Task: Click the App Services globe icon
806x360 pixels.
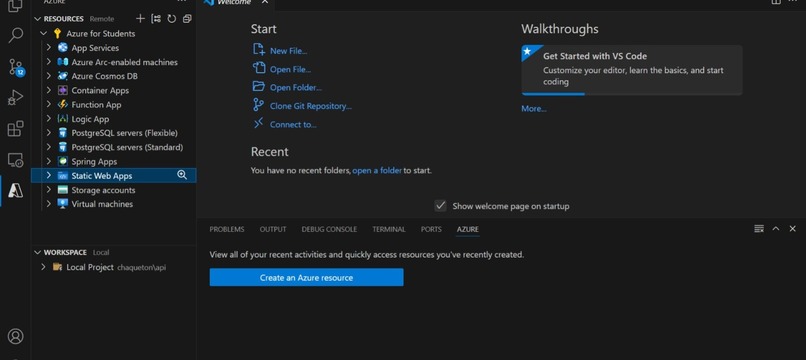Action: pos(63,47)
